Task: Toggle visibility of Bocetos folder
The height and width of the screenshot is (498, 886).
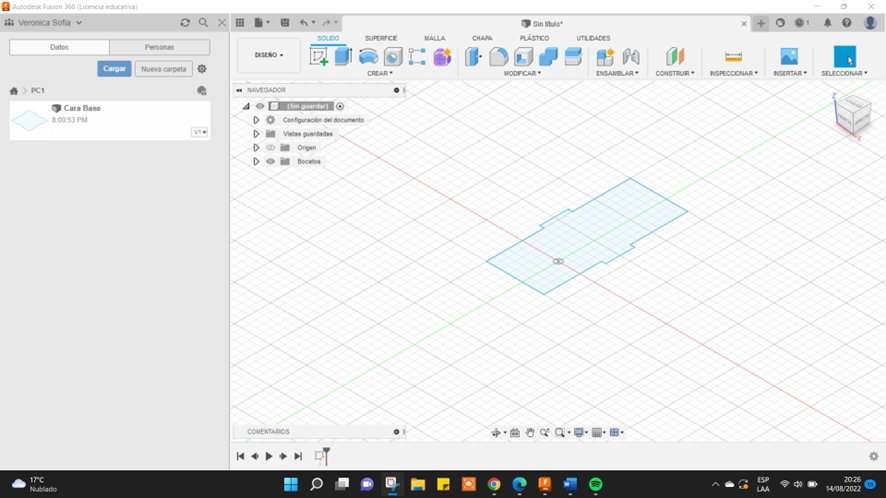Action: 270,162
